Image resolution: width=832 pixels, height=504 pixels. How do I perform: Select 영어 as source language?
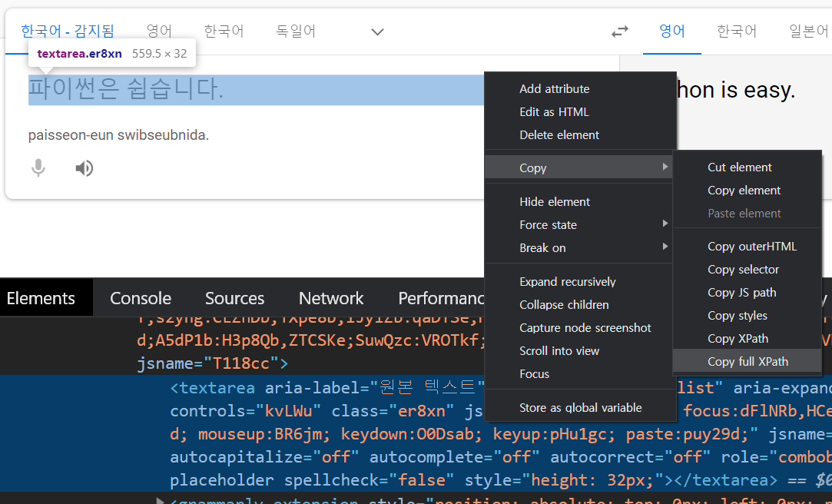point(159,31)
